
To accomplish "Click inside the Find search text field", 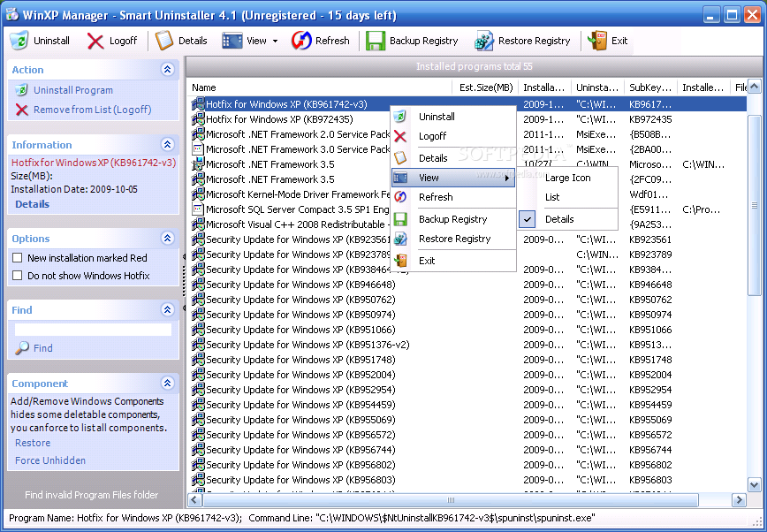I will tap(93, 330).
